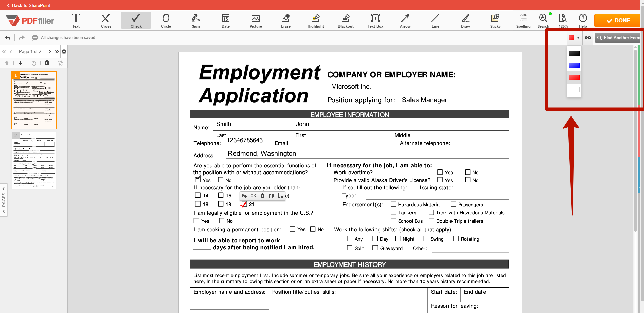This screenshot has width=644, height=313.
Task: Click the move handle in popup toolbar
Action: coord(244,196)
